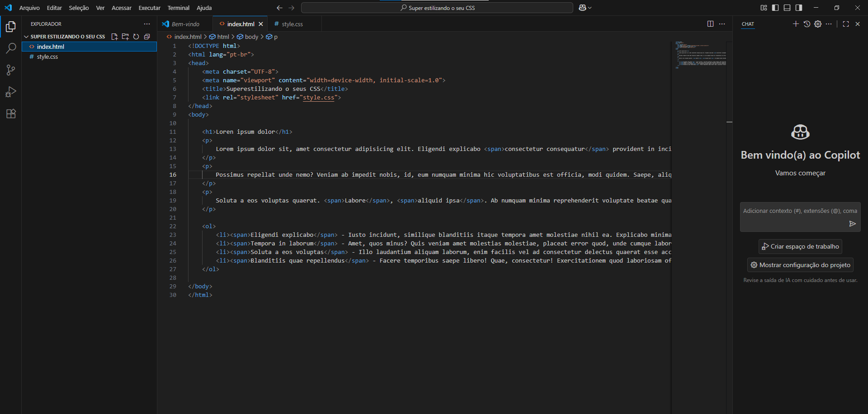Click the closing </ol> tag line
868x414 pixels.
(211, 269)
